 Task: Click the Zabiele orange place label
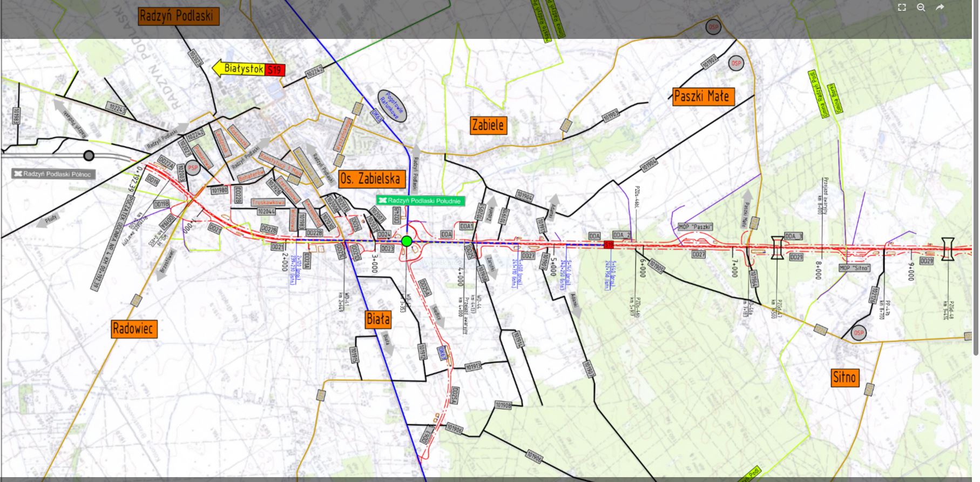point(488,125)
